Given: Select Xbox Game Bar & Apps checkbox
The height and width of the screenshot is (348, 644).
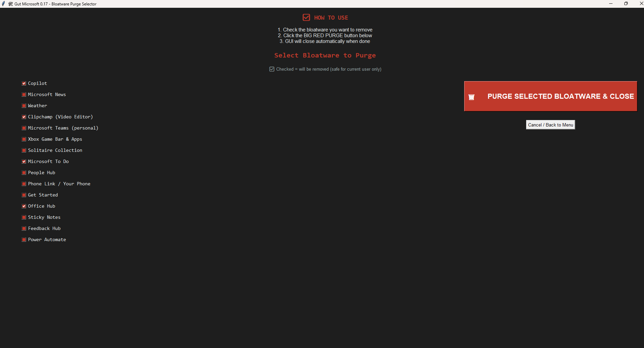Looking at the screenshot, I should [x=24, y=139].
